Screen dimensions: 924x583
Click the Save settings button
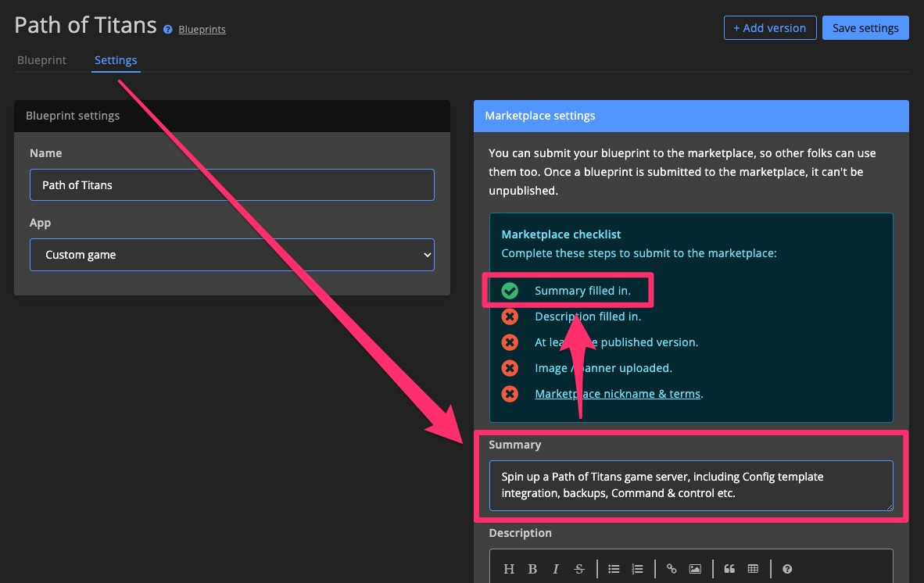865,27
